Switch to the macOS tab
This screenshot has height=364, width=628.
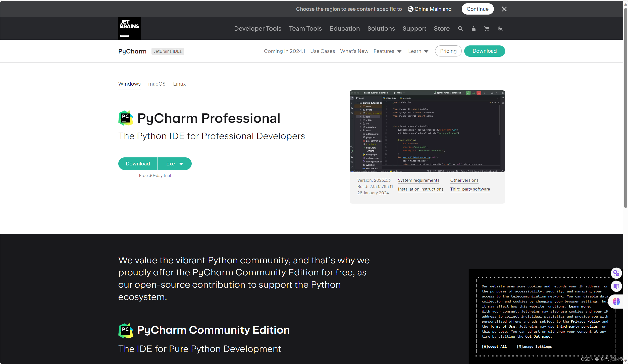click(157, 84)
